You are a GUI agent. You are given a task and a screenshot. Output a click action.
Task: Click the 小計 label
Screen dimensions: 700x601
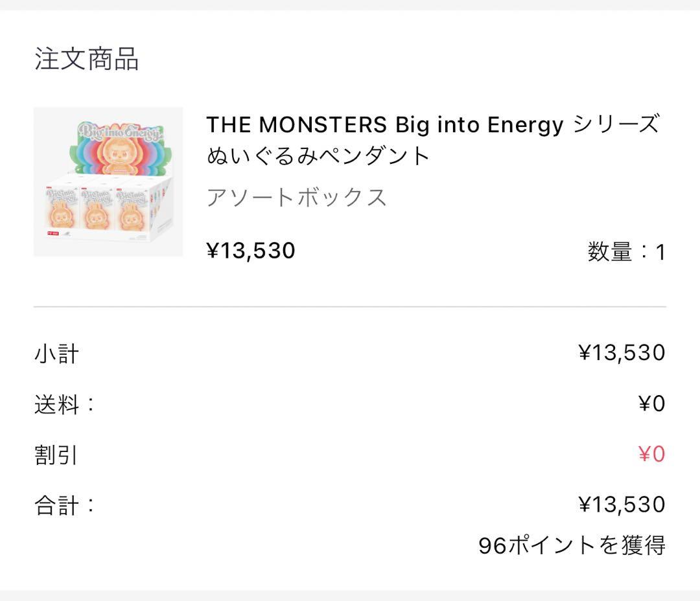56,354
